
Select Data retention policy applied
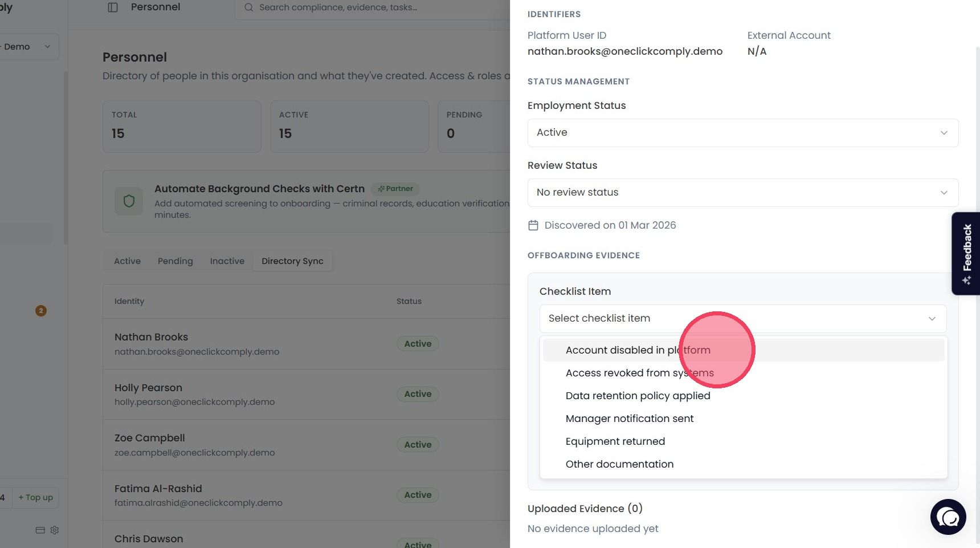[744, 396]
